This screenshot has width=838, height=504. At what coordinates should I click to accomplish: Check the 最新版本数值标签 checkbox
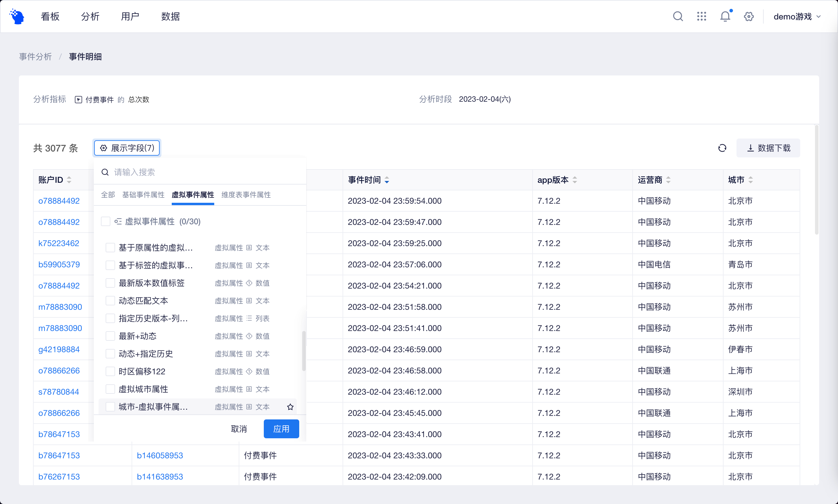[x=110, y=283]
